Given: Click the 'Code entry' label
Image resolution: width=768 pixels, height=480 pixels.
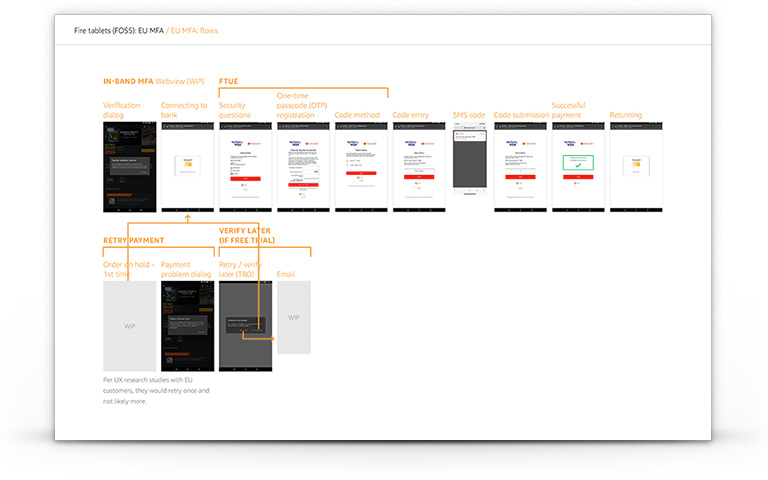Looking at the screenshot, I should click(410, 115).
